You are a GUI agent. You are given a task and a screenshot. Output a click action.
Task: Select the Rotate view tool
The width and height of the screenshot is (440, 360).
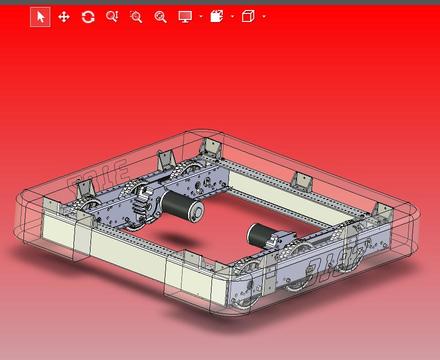tap(88, 17)
